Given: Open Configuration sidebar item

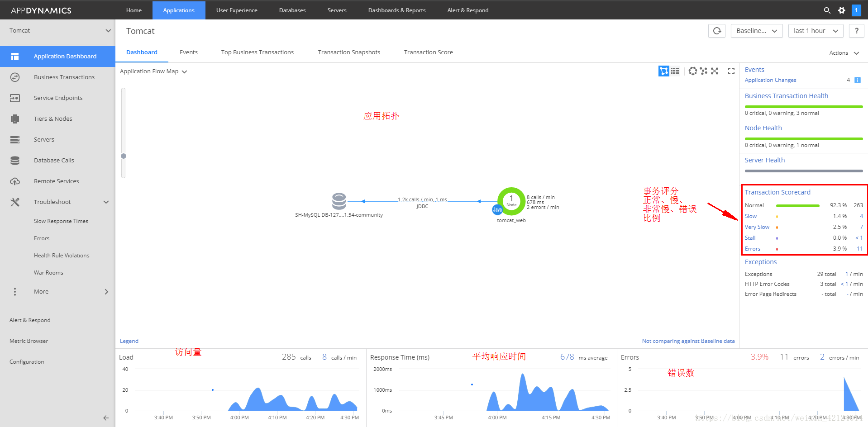Looking at the screenshot, I should tap(27, 362).
